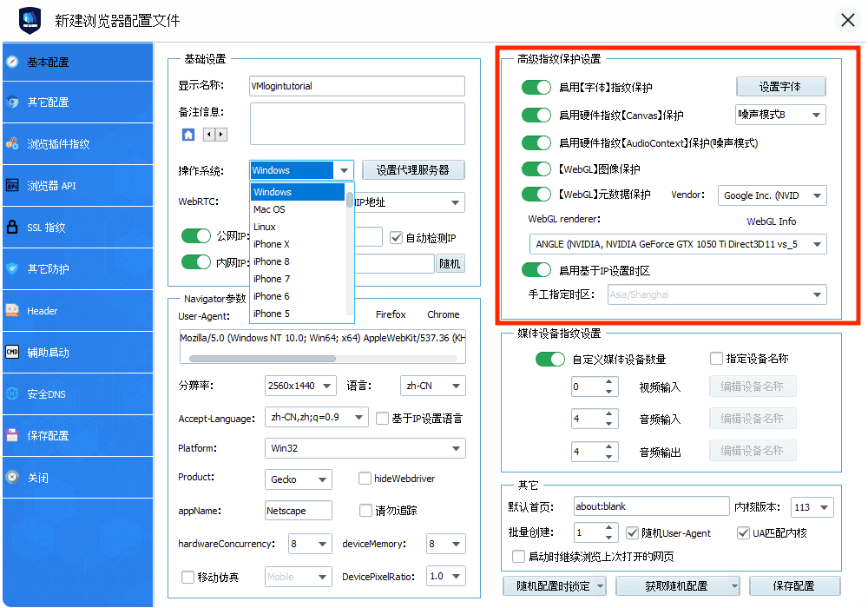This screenshot has height=608, width=868.
Task: Select Mac OS from the OS list
Action: coord(298,209)
